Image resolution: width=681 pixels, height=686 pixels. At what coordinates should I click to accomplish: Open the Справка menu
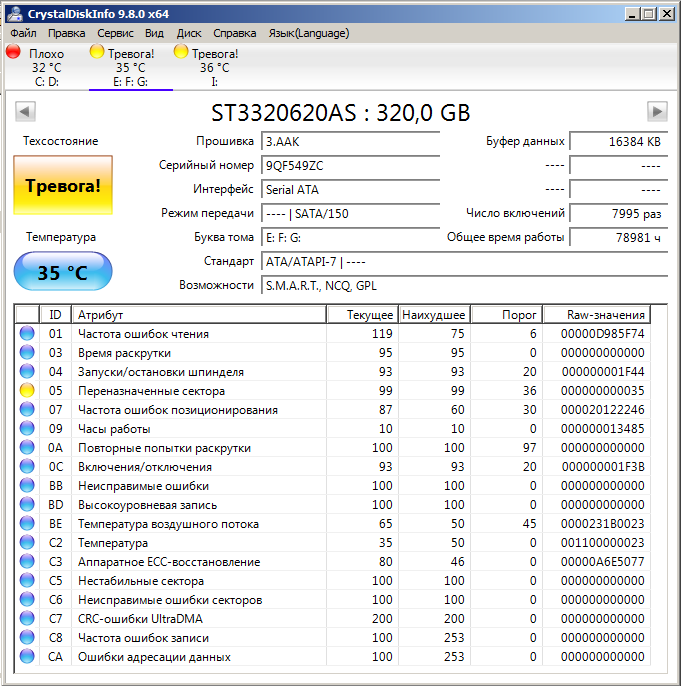pyautogui.click(x=235, y=33)
